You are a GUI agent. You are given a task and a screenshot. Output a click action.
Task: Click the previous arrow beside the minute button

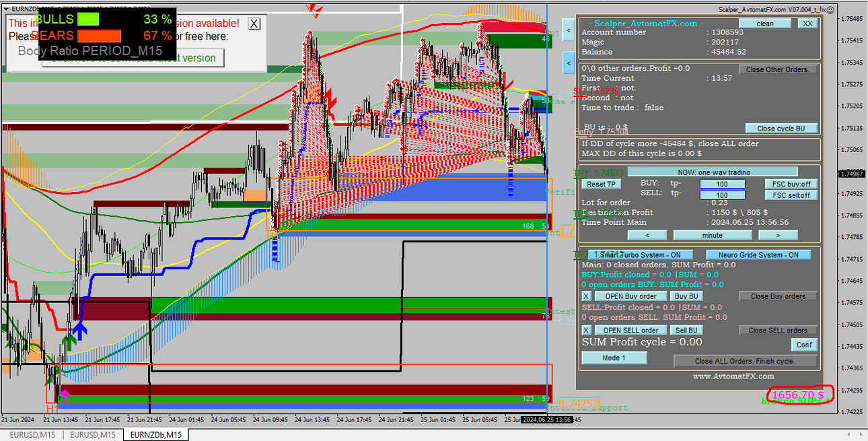(647, 236)
